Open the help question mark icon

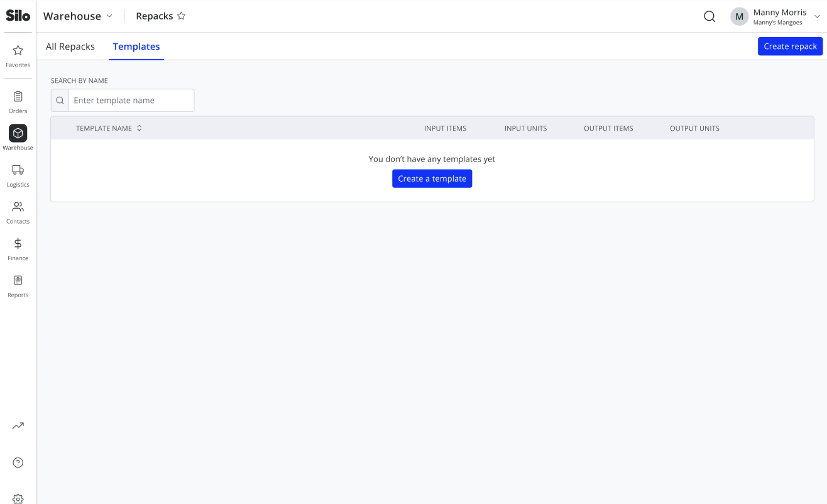[x=18, y=463]
